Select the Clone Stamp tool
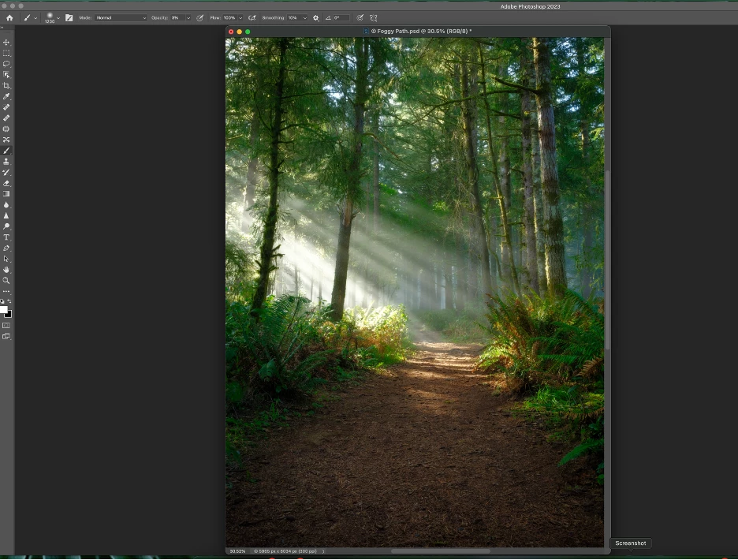Image resolution: width=738 pixels, height=560 pixels. [6, 162]
